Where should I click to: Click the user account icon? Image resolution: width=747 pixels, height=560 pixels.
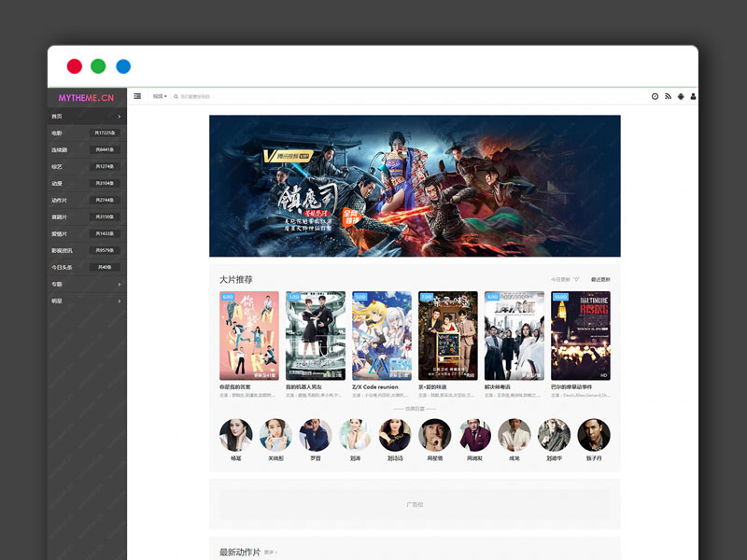point(693,96)
